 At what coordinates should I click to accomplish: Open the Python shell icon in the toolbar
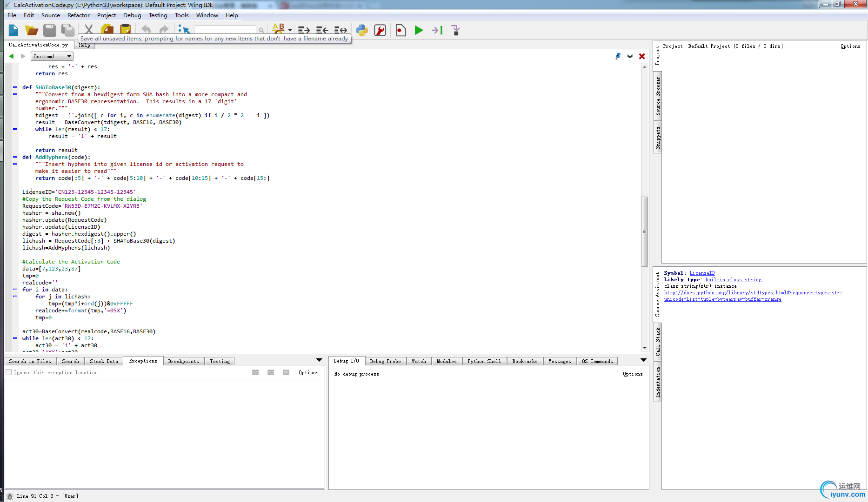(x=362, y=30)
